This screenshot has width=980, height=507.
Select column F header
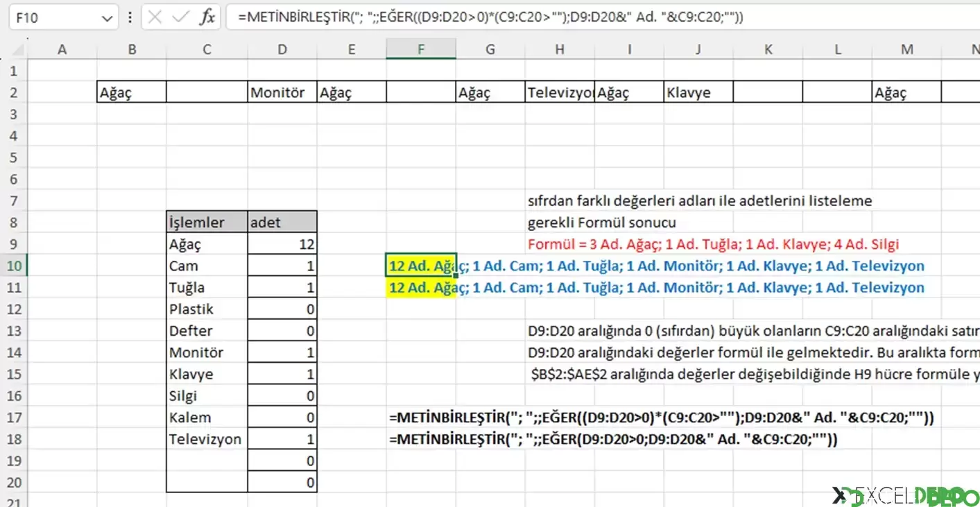point(421,49)
